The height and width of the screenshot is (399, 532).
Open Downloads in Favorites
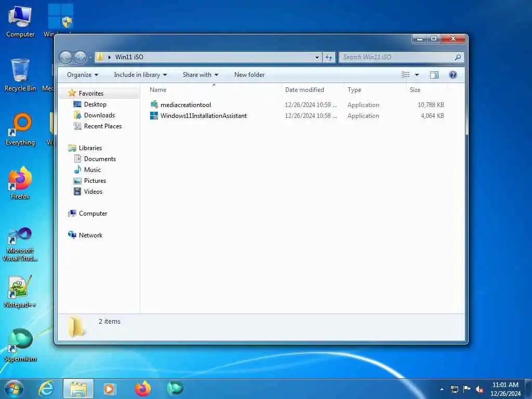coord(99,115)
